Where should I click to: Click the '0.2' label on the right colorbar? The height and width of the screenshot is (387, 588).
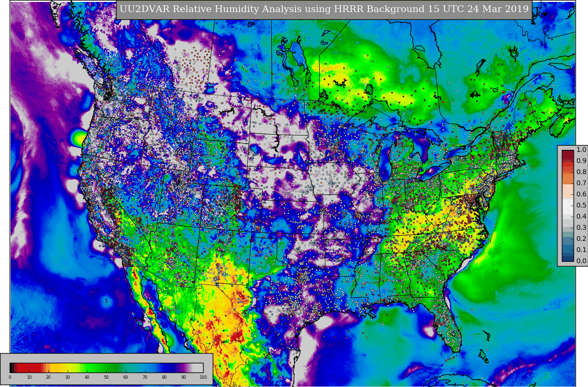coord(581,239)
